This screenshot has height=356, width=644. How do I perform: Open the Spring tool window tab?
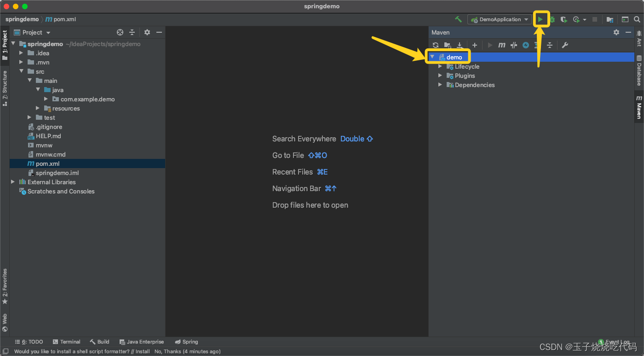pyautogui.click(x=186, y=342)
